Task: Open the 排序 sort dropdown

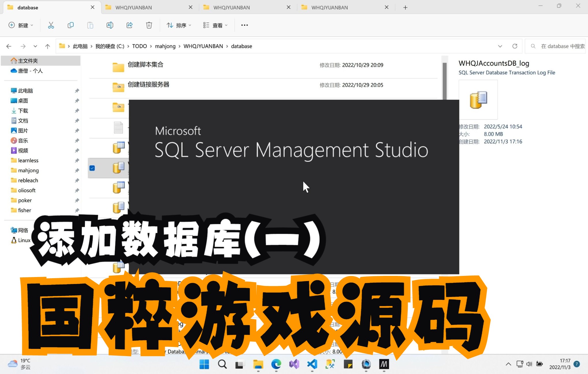Action: click(179, 25)
